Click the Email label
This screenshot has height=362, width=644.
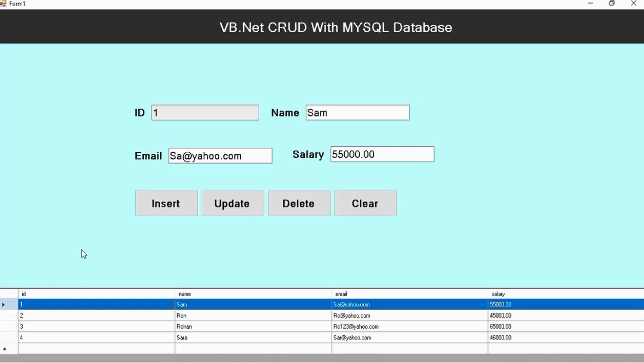click(148, 156)
